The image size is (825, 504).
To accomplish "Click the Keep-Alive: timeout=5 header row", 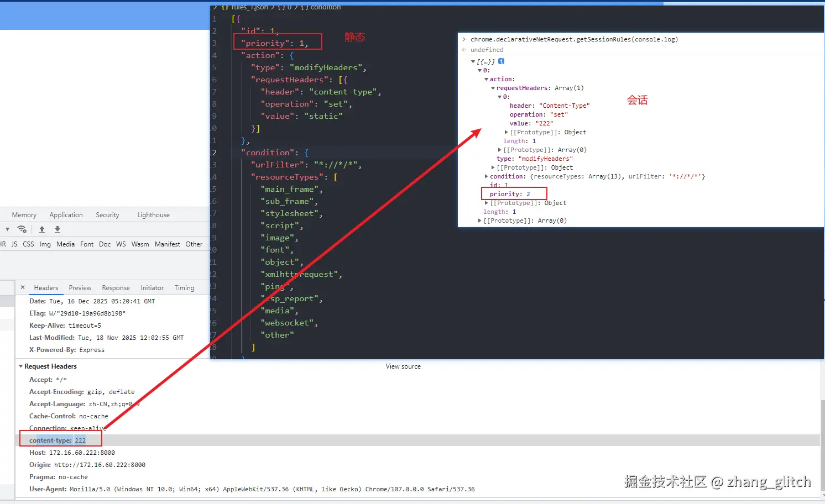I will coord(65,326).
